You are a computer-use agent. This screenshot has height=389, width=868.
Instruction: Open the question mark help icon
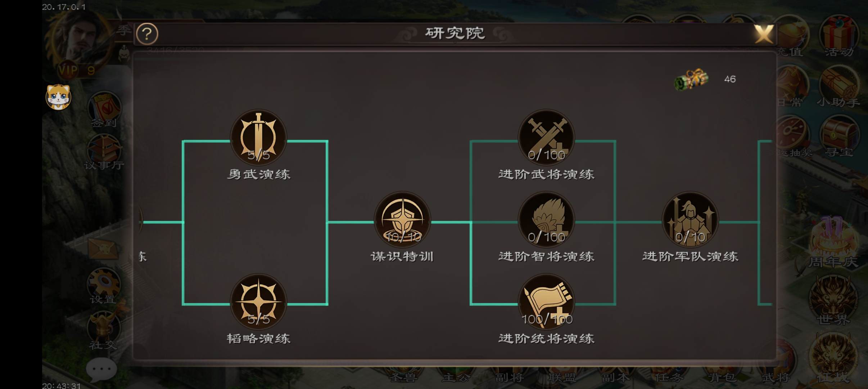pyautogui.click(x=147, y=34)
